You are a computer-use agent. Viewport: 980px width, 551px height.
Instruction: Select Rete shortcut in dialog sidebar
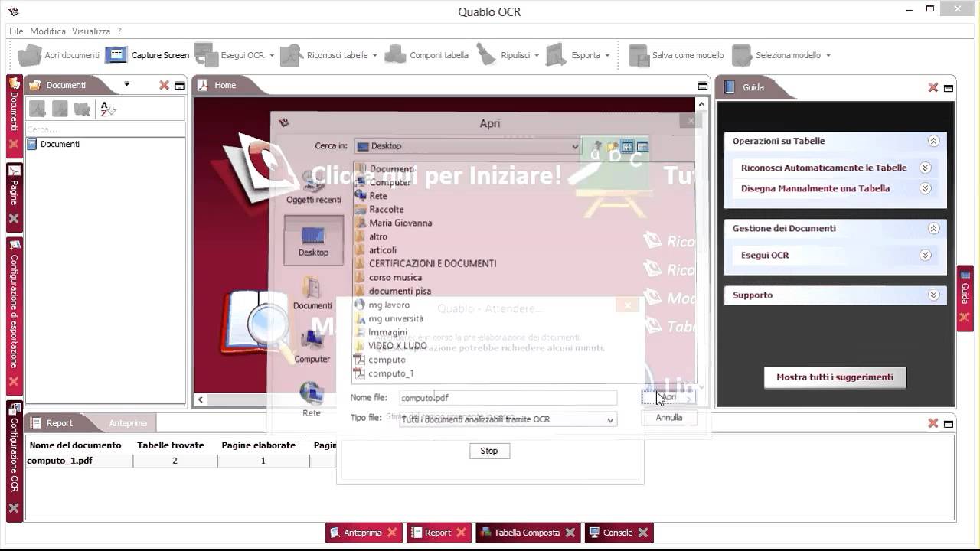[312, 399]
